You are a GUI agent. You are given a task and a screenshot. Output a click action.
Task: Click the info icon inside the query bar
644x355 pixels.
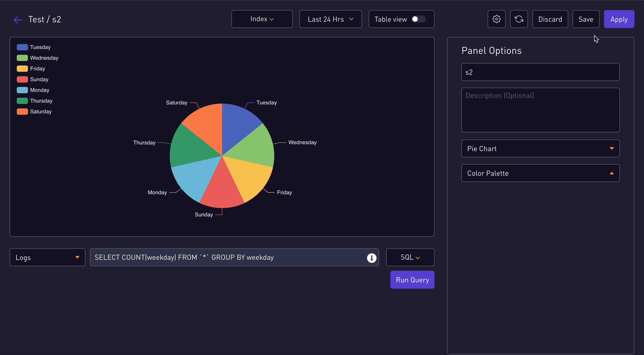click(371, 258)
